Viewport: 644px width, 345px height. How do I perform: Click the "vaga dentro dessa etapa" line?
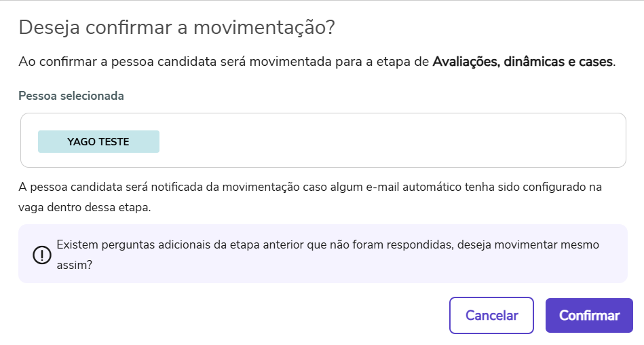pyautogui.click(x=85, y=207)
